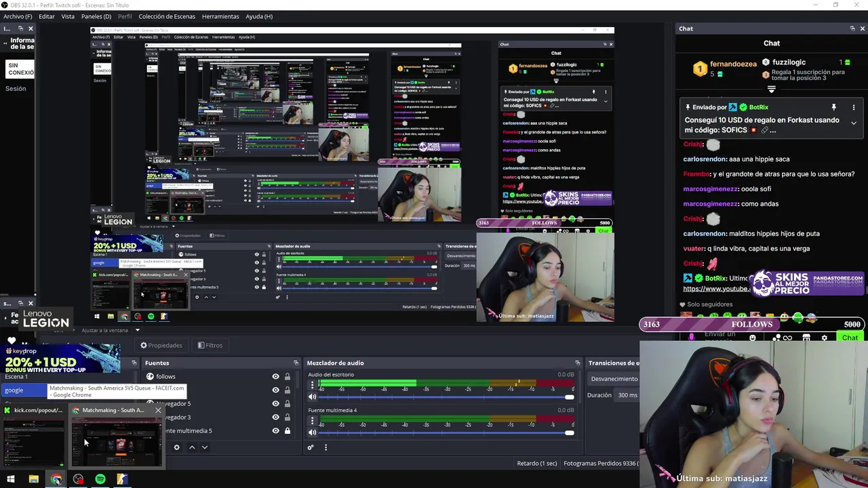This screenshot has height=488, width=868.
Task: Click the follows source globe icon
Action: click(150, 377)
